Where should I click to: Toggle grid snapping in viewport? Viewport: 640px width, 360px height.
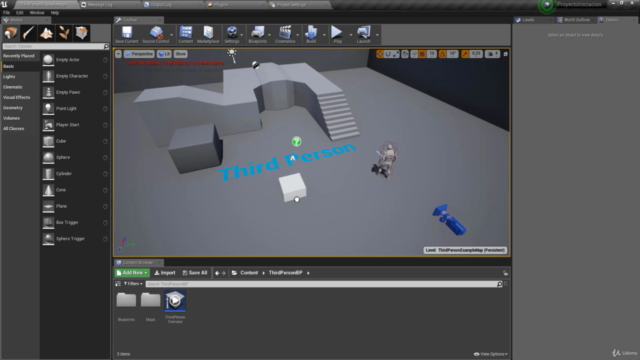click(x=422, y=54)
